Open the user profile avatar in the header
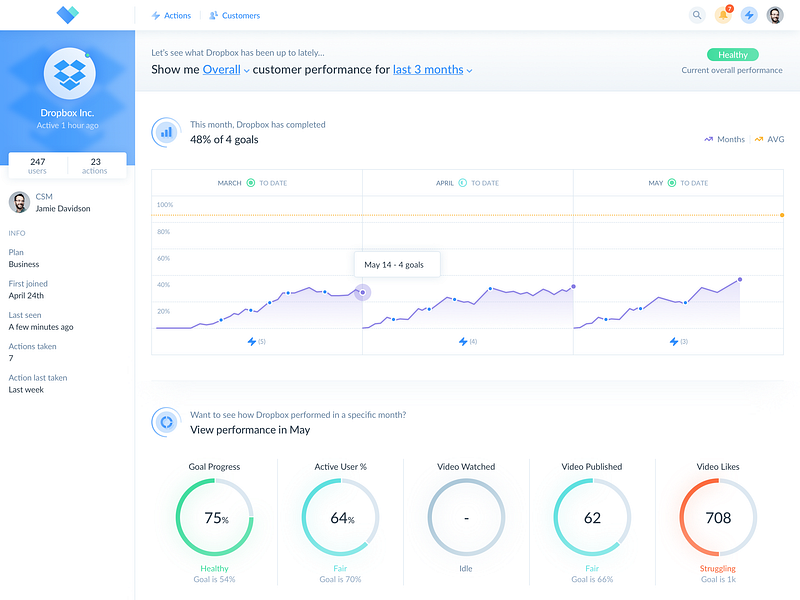Image resolution: width=800 pixels, height=600 pixels. point(775,15)
